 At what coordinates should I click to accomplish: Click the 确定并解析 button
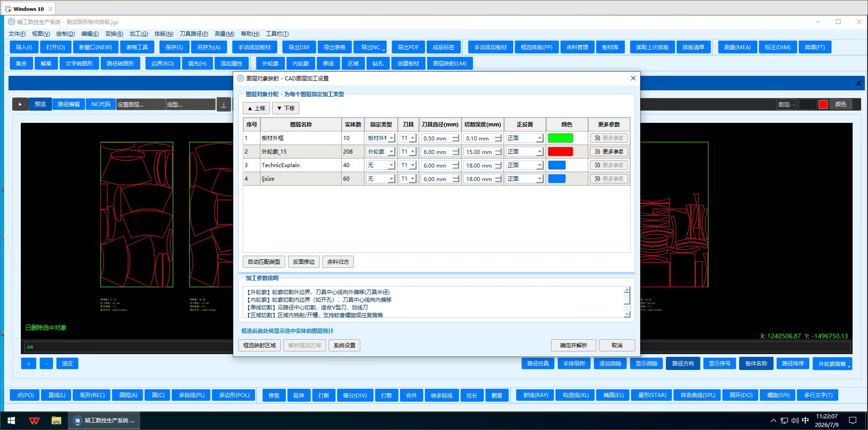[573, 346]
